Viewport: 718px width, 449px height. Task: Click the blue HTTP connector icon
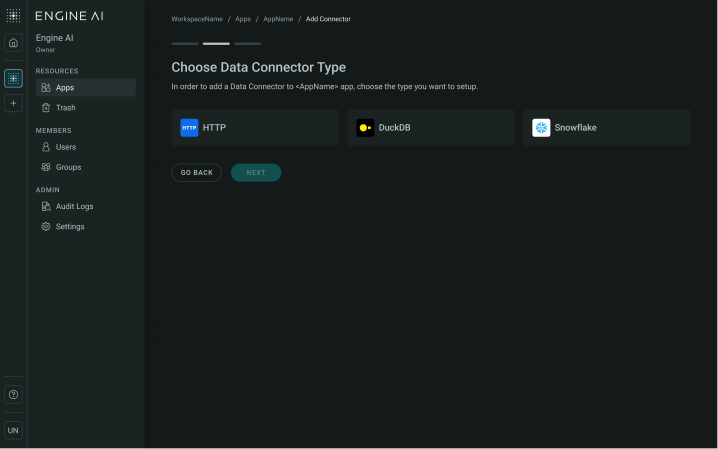tap(189, 128)
